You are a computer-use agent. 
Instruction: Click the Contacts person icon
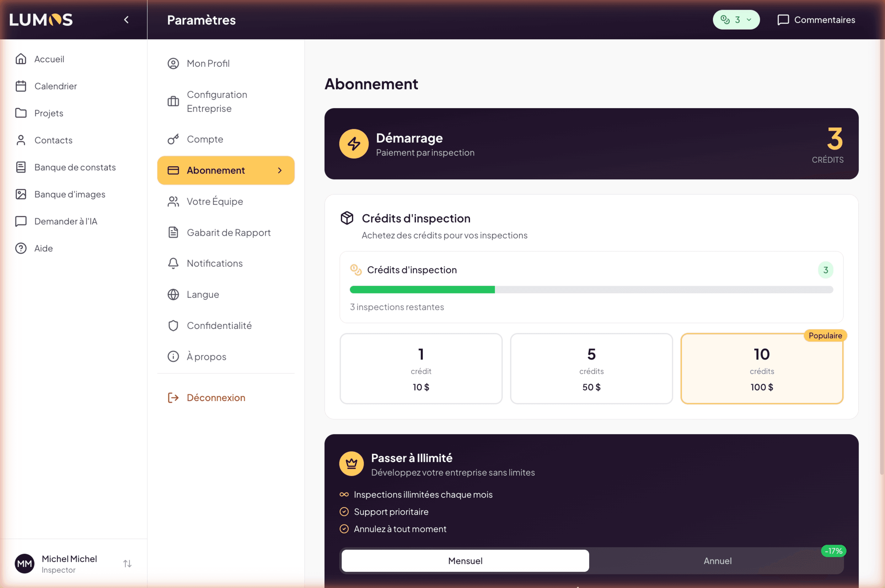click(x=21, y=140)
